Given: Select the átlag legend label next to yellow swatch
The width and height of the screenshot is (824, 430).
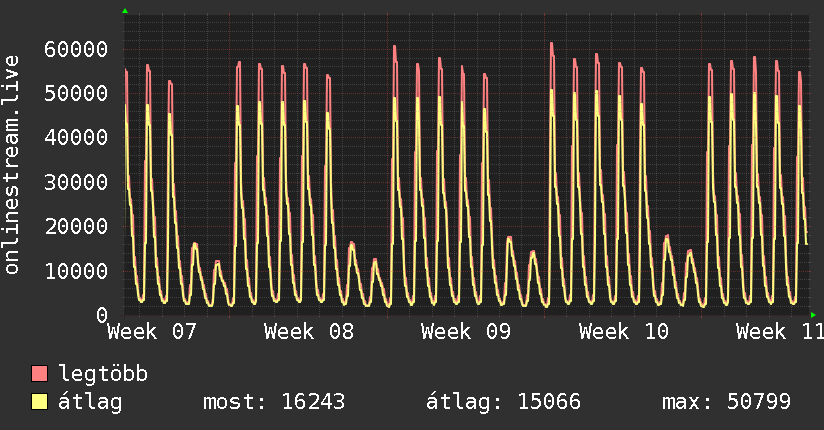Looking at the screenshot, I should [x=90, y=402].
